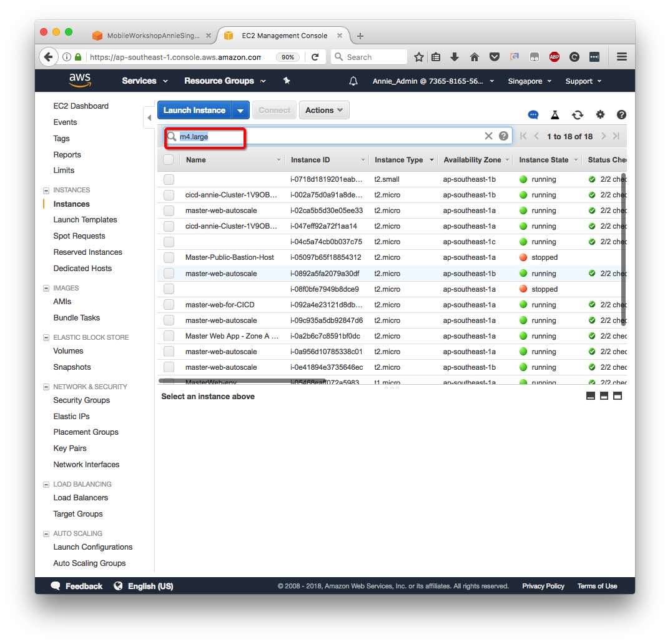This screenshot has width=670, height=644.
Task: Open the notifications bell icon
Action: 353,81
